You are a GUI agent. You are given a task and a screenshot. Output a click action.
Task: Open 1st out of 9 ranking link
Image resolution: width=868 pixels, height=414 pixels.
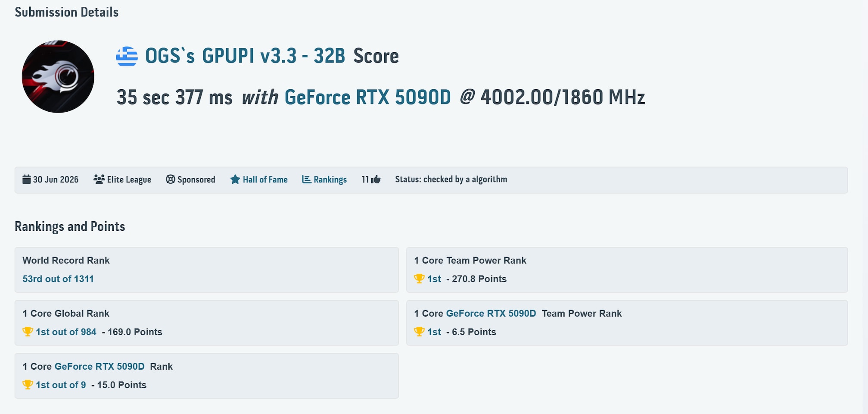[x=61, y=385]
